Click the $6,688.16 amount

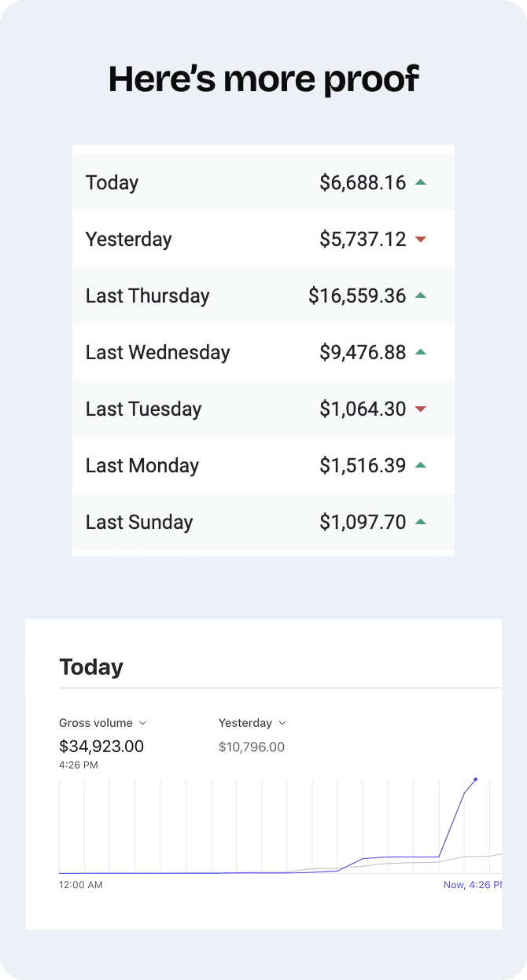point(363,183)
